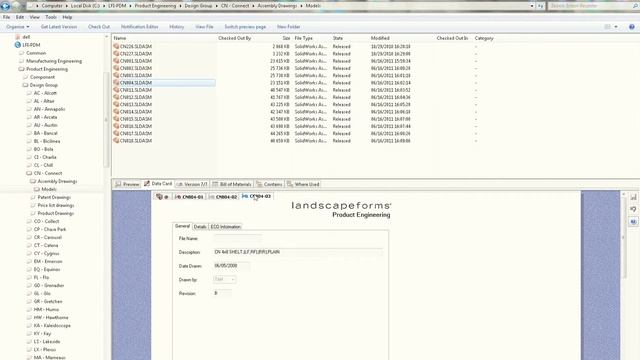The height and width of the screenshot is (360, 640).
Task: Open the Drawn by combo box
Action: coord(224,280)
